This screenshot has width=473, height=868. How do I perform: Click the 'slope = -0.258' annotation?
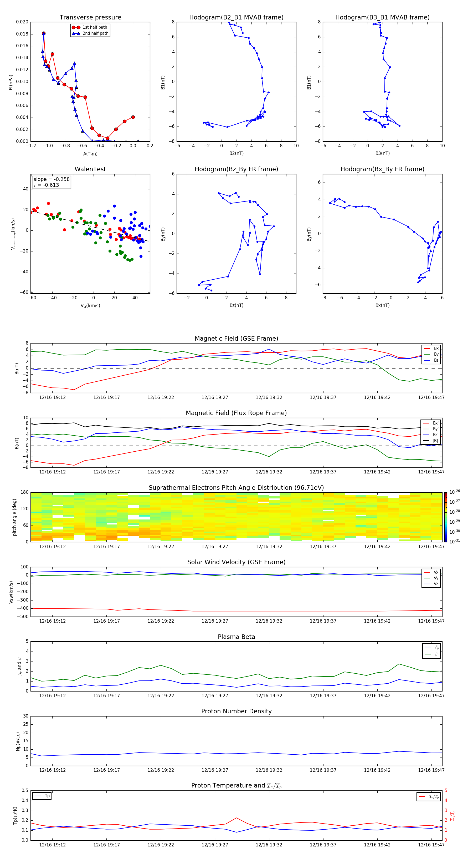coord(52,179)
